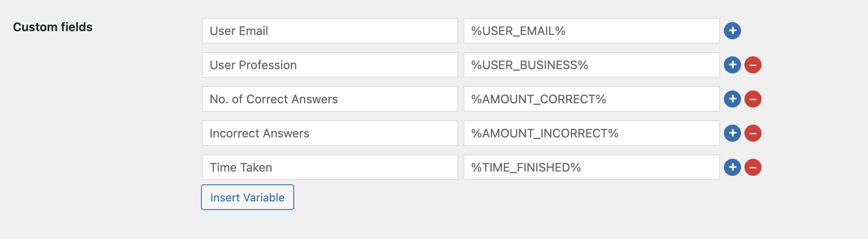Delete the No. of Correct Answers row

(753, 99)
